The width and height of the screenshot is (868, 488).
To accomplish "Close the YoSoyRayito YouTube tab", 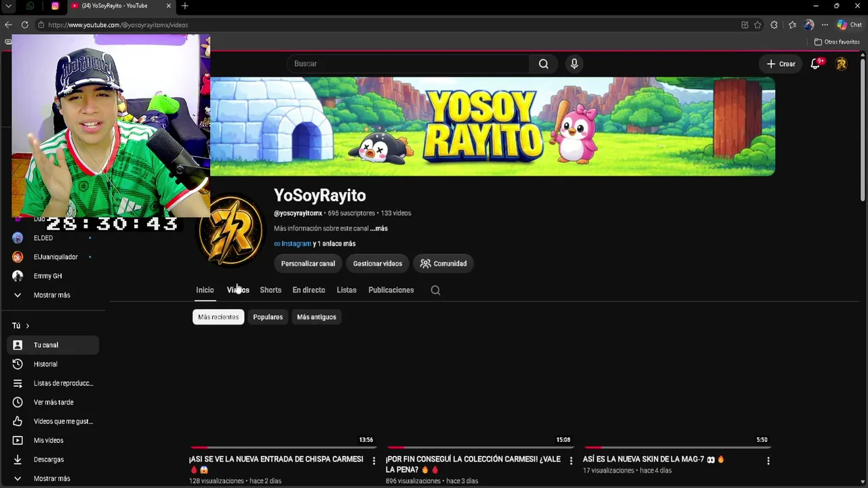I will tap(169, 6).
